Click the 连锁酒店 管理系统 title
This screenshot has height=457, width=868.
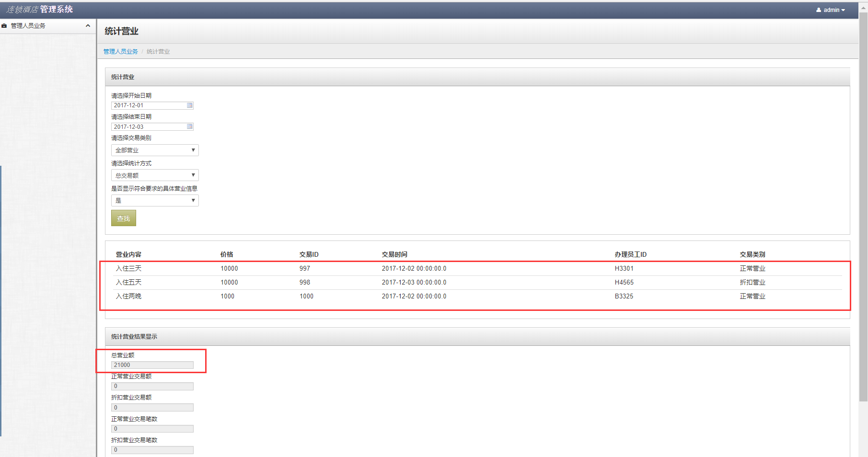point(39,10)
